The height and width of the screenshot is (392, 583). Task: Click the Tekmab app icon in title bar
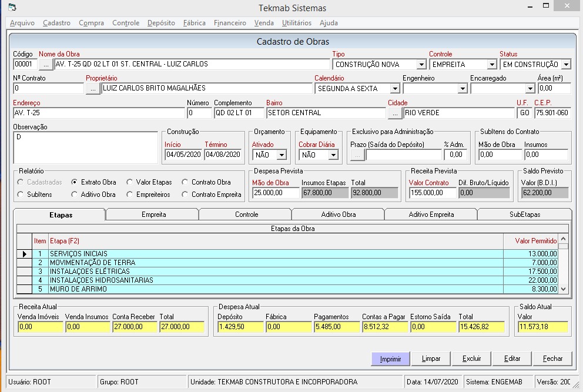point(12,8)
